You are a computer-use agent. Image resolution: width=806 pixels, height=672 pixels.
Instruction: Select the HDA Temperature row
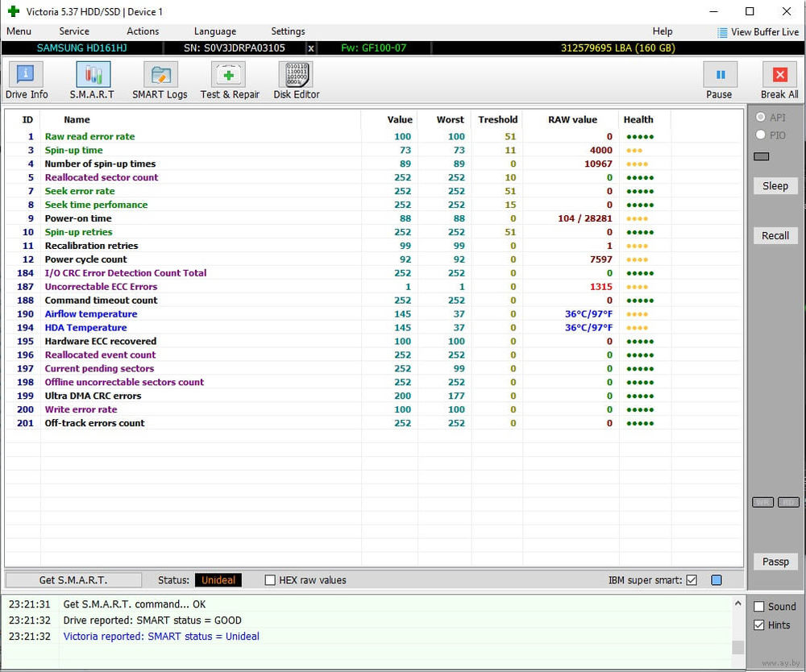point(374,328)
